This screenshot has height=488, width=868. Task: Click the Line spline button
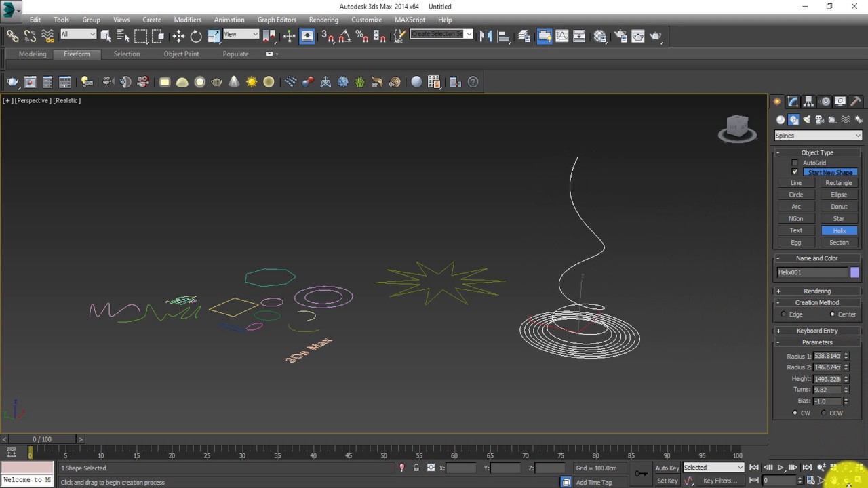[x=796, y=183]
